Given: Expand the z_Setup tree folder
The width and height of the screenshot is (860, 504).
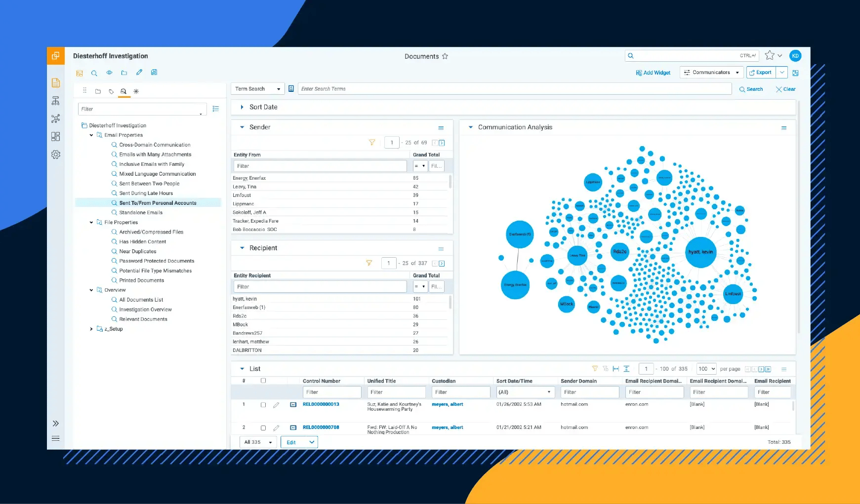Looking at the screenshot, I should pos(91,329).
